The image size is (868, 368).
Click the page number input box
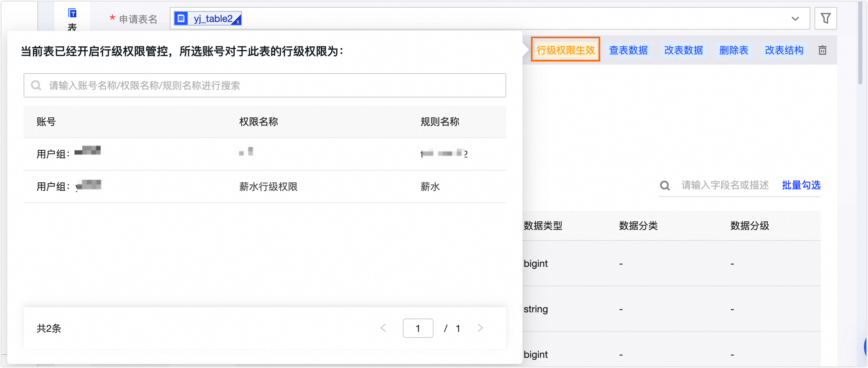[x=418, y=328]
